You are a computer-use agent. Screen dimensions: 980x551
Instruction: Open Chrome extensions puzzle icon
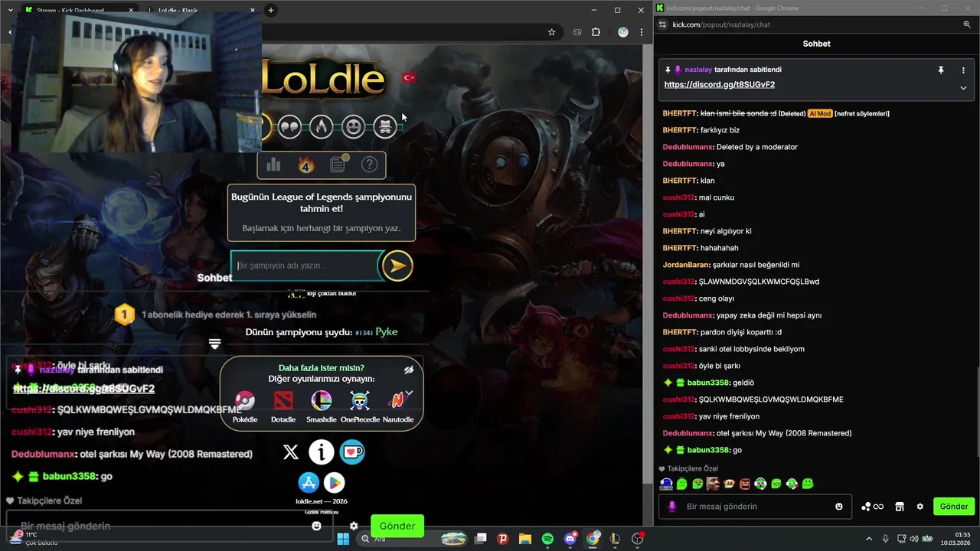click(596, 32)
